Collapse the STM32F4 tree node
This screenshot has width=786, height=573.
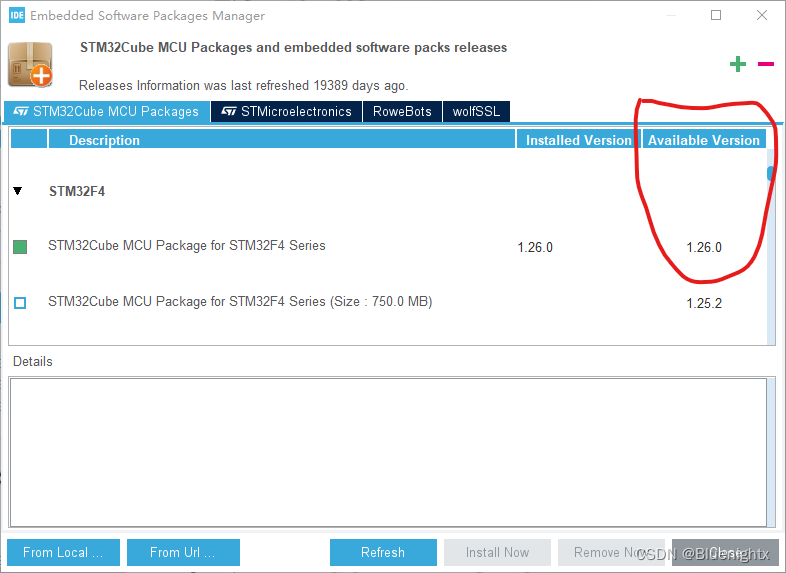coord(18,191)
